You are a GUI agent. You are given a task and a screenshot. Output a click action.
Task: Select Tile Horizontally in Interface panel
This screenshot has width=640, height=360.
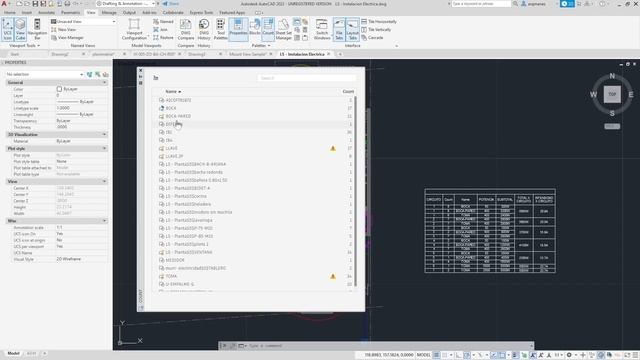click(379, 22)
